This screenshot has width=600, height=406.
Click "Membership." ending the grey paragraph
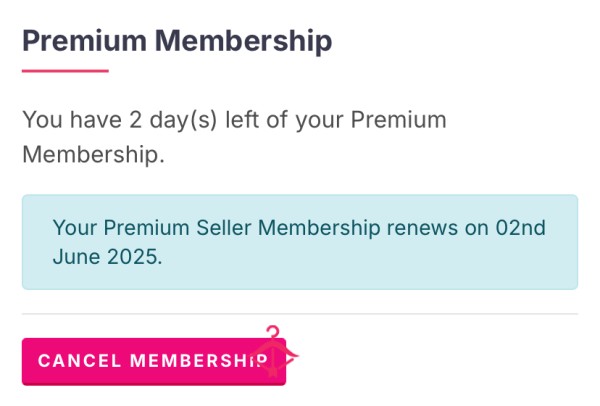click(93, 155)
